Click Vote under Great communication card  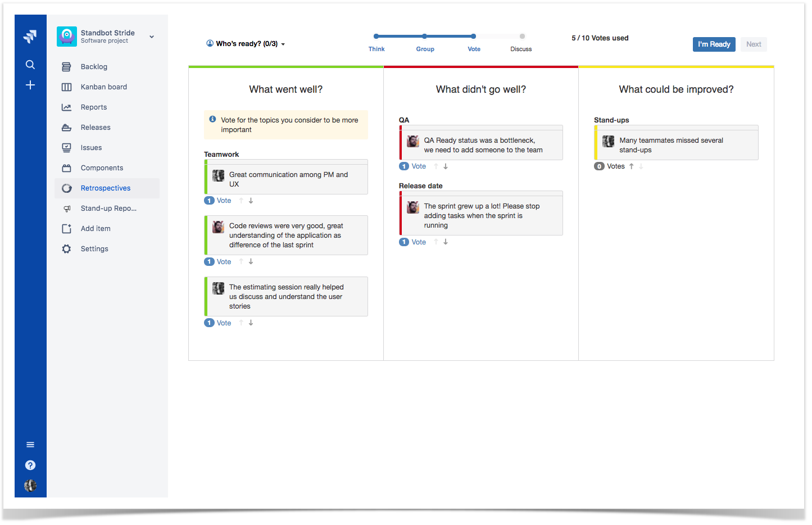pyautogui.click(x=224, y=201)
